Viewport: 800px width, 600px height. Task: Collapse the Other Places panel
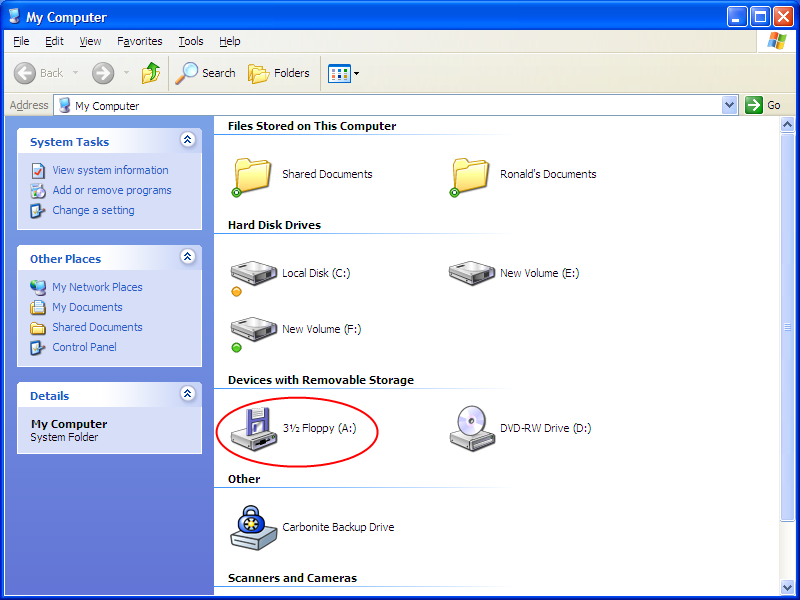point(188,256)
